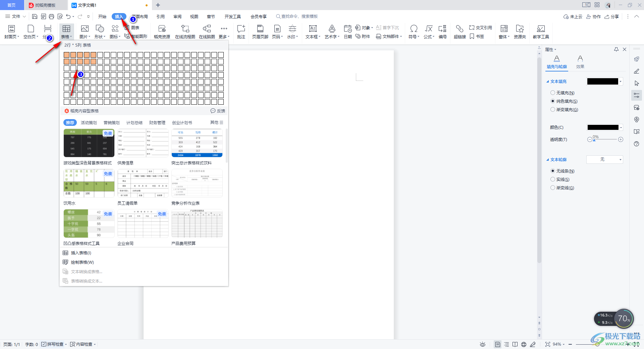Switch to the Review (审阅) ribbon tab
This screenshot has height=349, width=644.
pos(177,16)
